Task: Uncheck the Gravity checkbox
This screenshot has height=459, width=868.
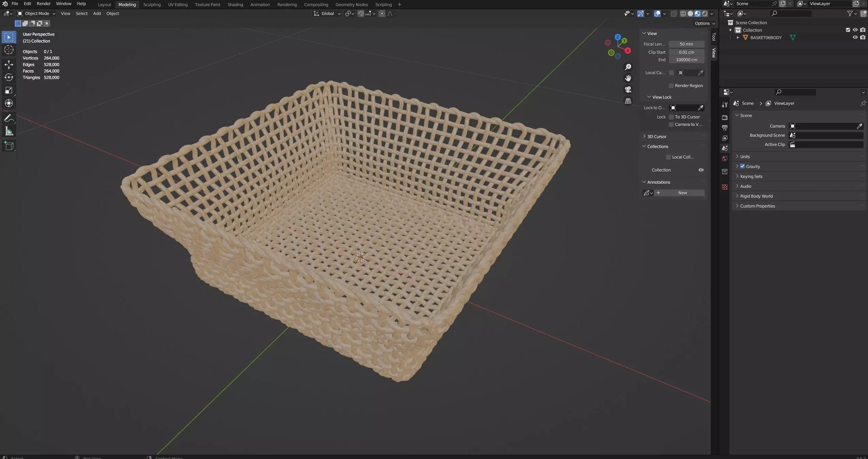Action: (x=742, y=166)
